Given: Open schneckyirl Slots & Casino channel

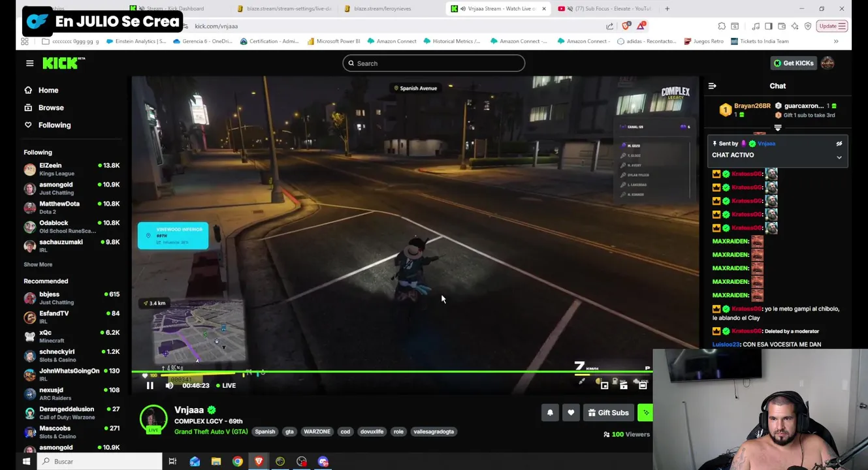Looking at the screenshot, I should (72, 355).
